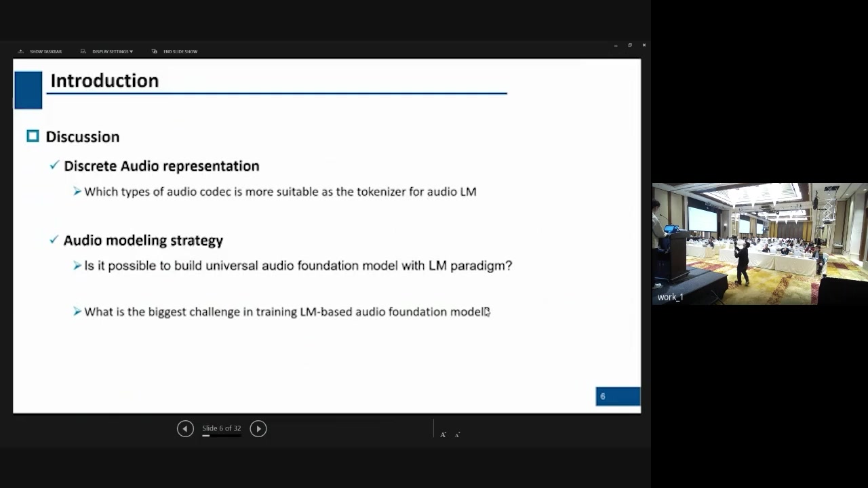Click the Show Taskbar icon
Viewport: 868px width, 488px height.
(21, 52)
